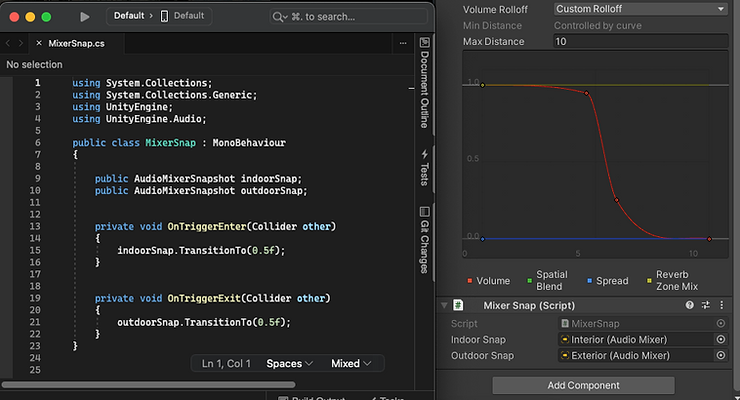Select the Spatial Blend curve legend entry

(547, 281)
